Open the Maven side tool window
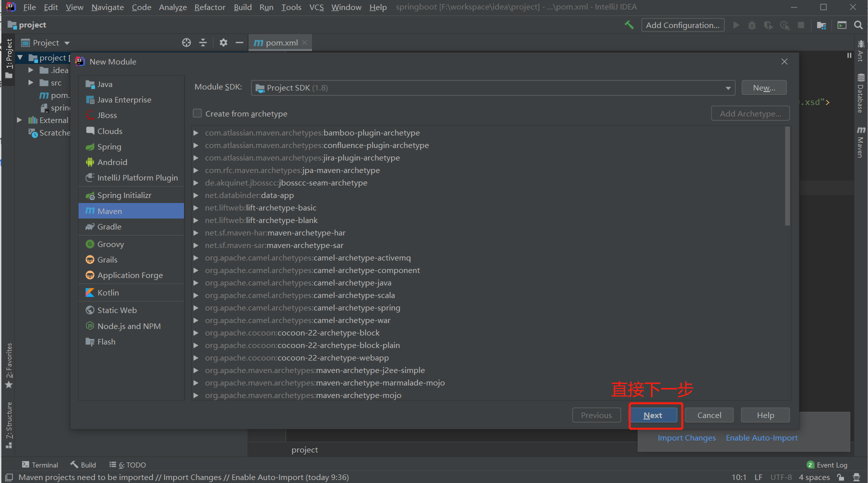868x483 pixels. 860,142
